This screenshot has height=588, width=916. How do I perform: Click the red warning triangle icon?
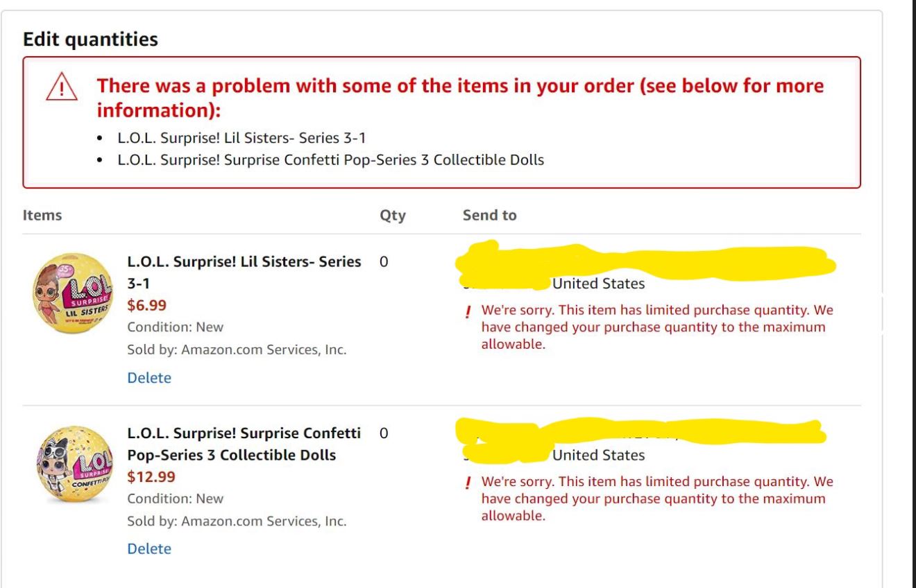[x=61, y=89]
